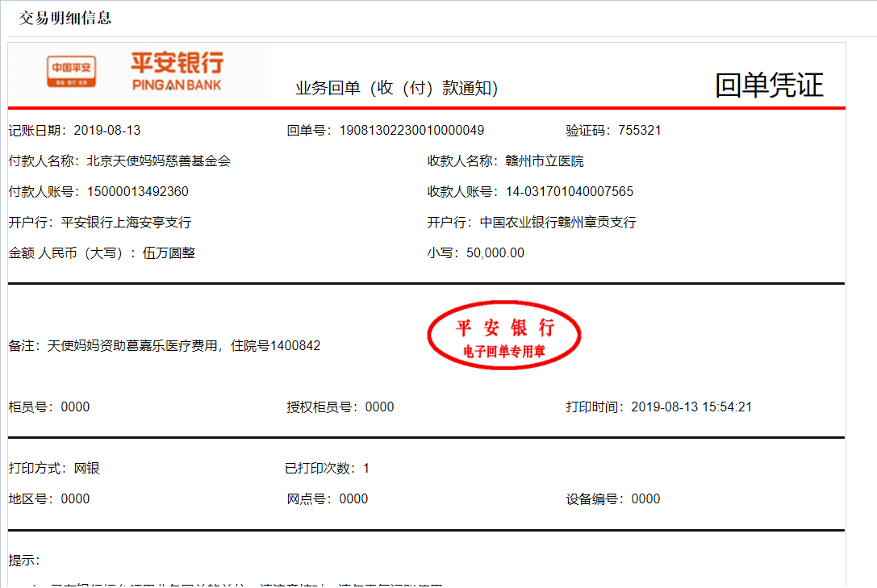This screenshot has height=588, width=877.
Task: Select receipt number 190813022300100000049
Action: point(411,130)
